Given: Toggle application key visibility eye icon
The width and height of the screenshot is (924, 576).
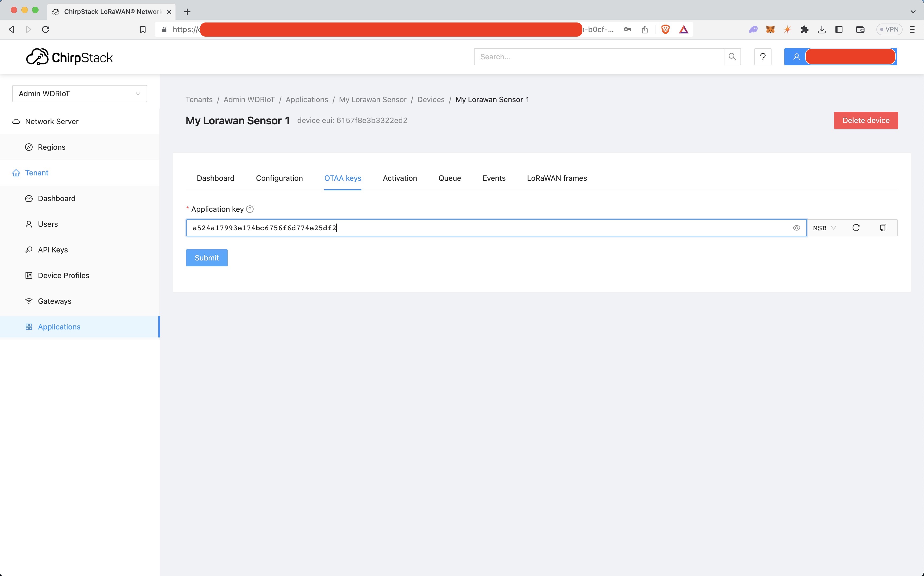Looking at the screenshot, I should coord(796,228).
